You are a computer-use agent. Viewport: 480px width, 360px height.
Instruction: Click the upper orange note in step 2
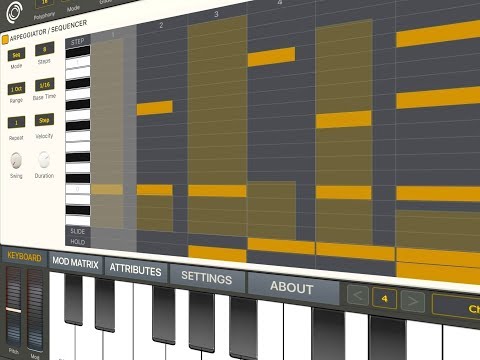click(155, 108)
